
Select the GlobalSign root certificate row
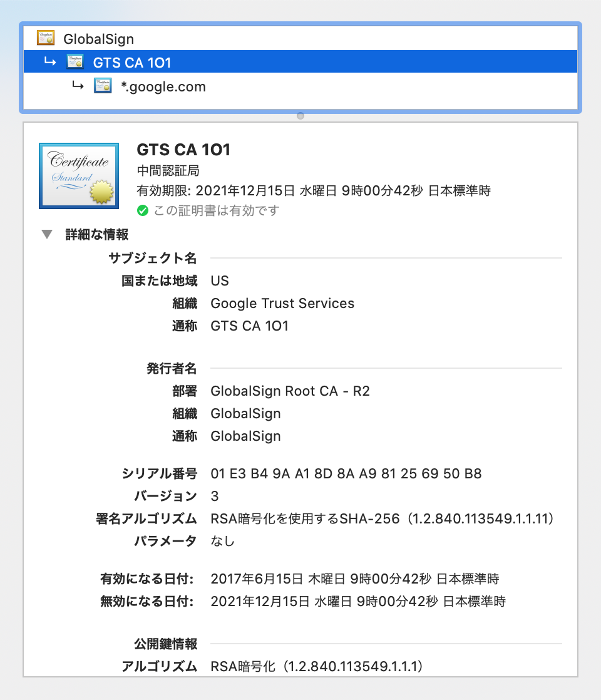300,39
